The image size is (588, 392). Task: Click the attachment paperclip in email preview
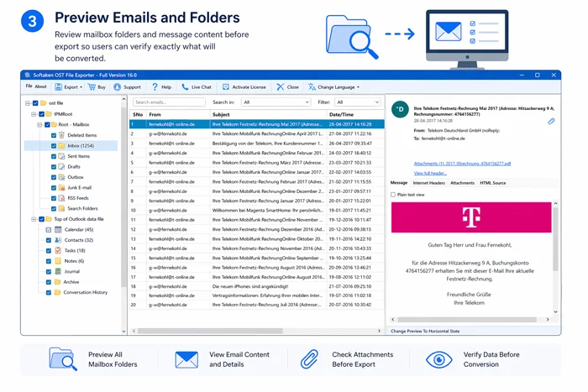coord(551,121)
